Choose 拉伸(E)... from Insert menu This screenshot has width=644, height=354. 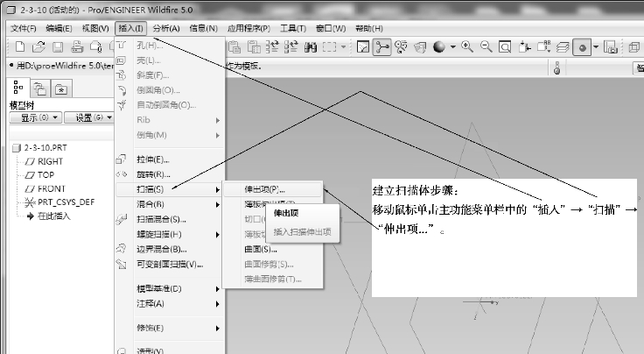(x=170, y=159)
